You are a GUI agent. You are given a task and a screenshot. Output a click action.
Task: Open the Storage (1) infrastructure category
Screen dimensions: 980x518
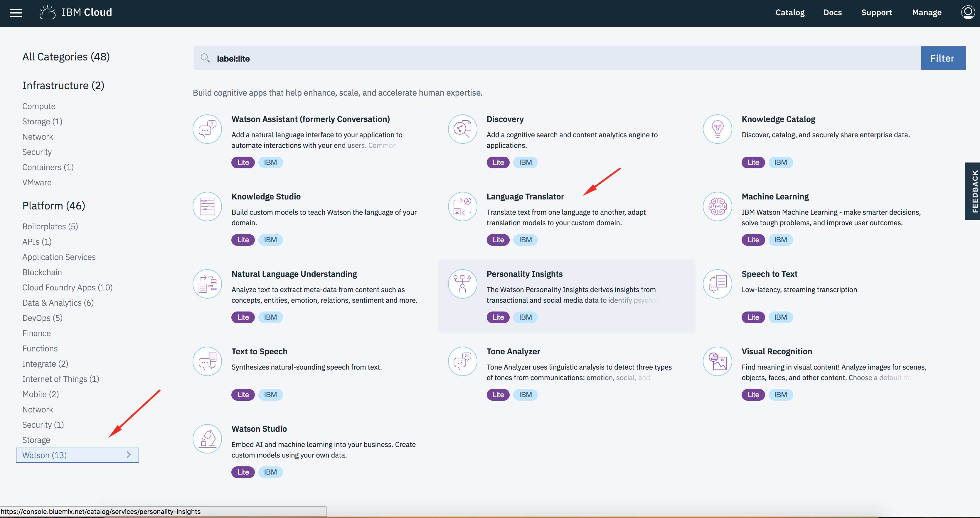point(42,122)
